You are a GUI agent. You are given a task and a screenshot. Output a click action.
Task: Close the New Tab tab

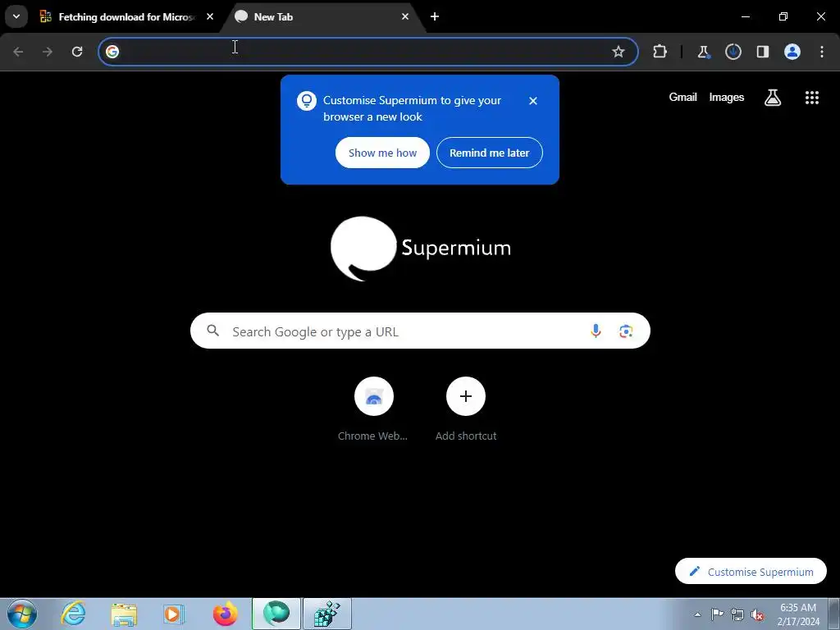(x=405, y=17)
